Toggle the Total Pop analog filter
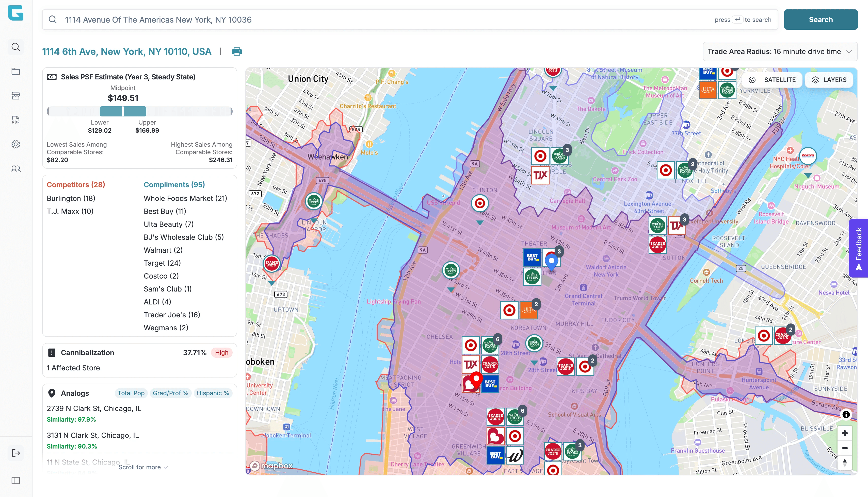Image resolution: width=868 pixels, height=497 pixels. (x=131, y=393)
